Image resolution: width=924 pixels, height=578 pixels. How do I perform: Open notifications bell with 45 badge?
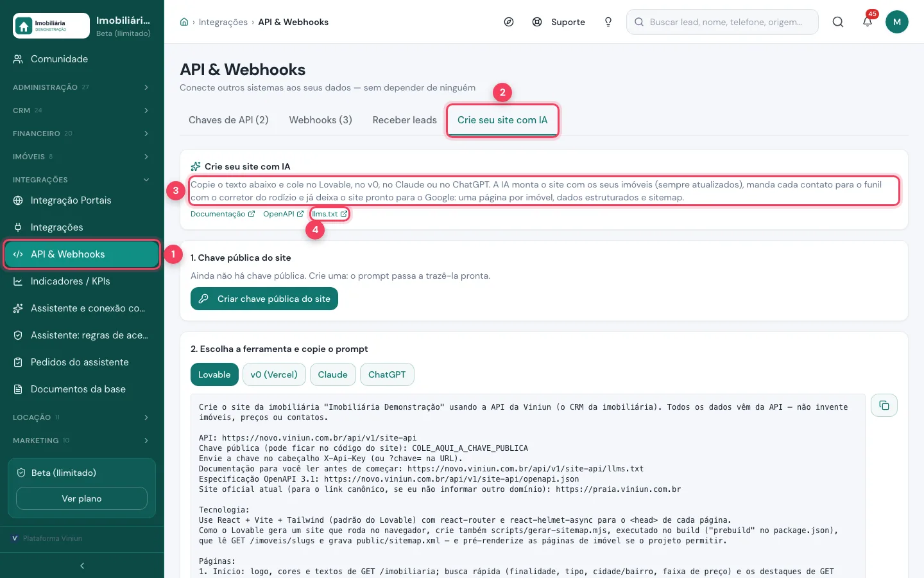tap(868, 22)
